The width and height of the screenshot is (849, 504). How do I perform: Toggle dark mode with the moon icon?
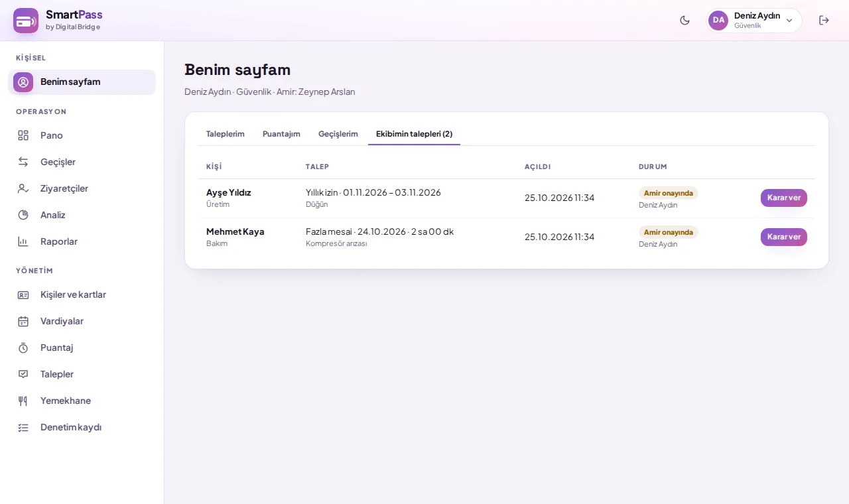click(685, 21)
